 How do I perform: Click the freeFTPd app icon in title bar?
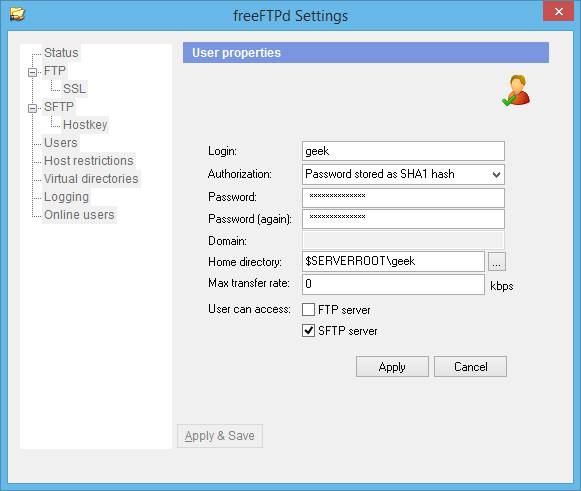[x=17, y=14]
